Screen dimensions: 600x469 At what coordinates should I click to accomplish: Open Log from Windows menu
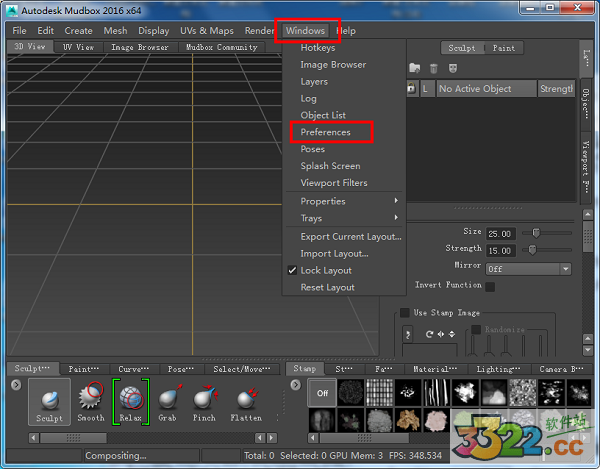(x=308, y=99)
